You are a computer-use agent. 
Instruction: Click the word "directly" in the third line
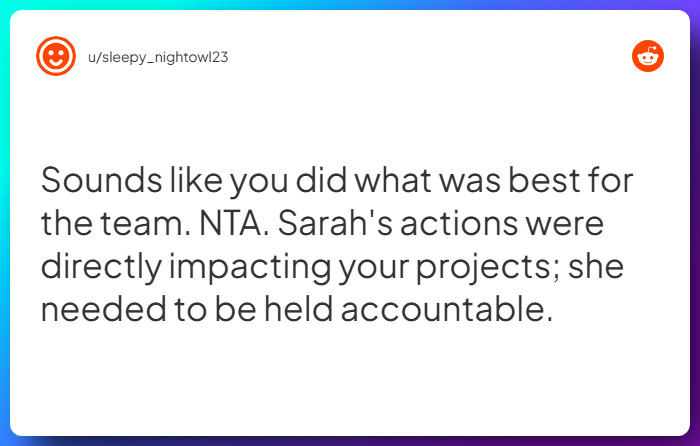click(x=97, y=266)
